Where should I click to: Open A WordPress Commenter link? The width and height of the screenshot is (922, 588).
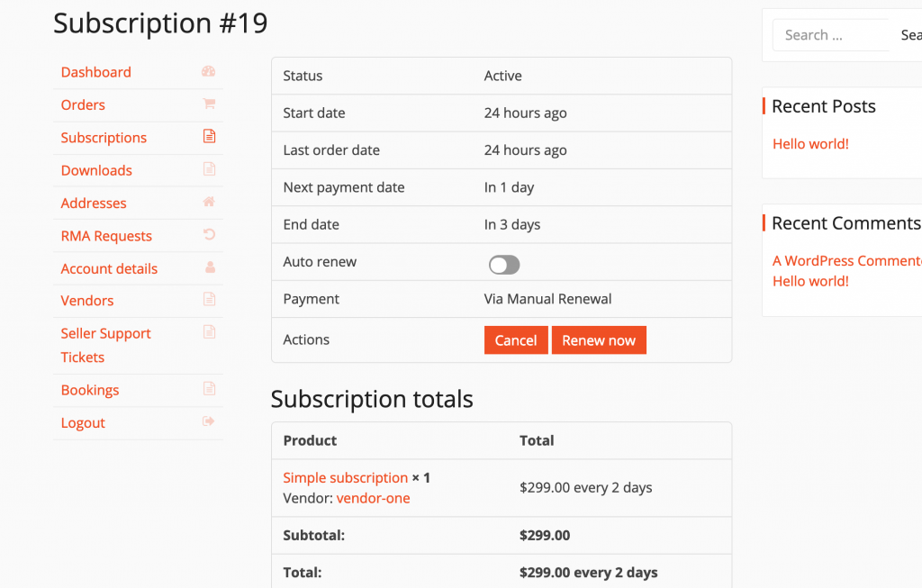[x=846, y=260]
